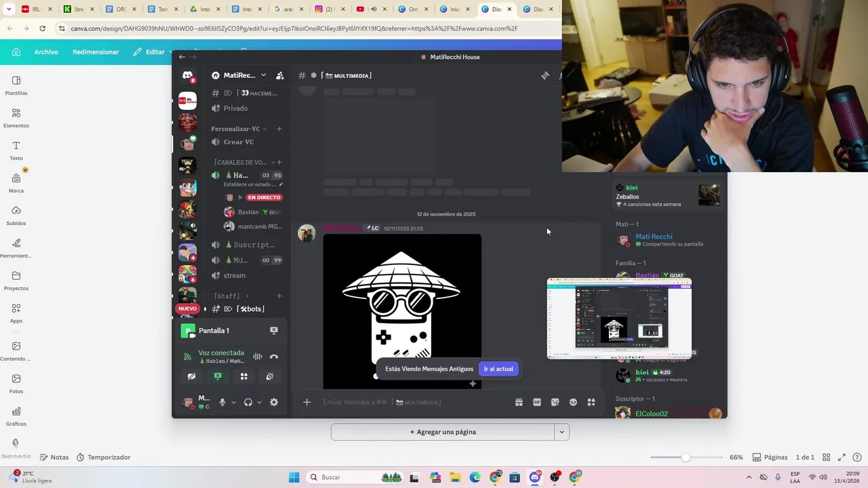Open sticker picker in message bar
The image size is (868, 488).
click(x=555, y=402)
